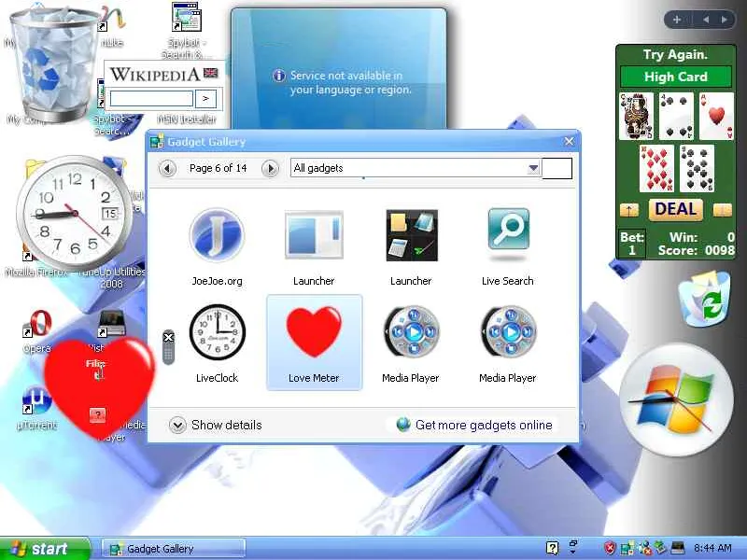Click the help question mark tray icon

pyautogui.click(x=552, y=548)
